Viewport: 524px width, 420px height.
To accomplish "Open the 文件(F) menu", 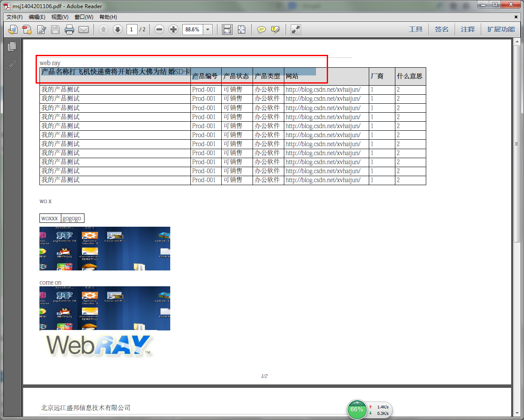I will [x=15, y=17].
